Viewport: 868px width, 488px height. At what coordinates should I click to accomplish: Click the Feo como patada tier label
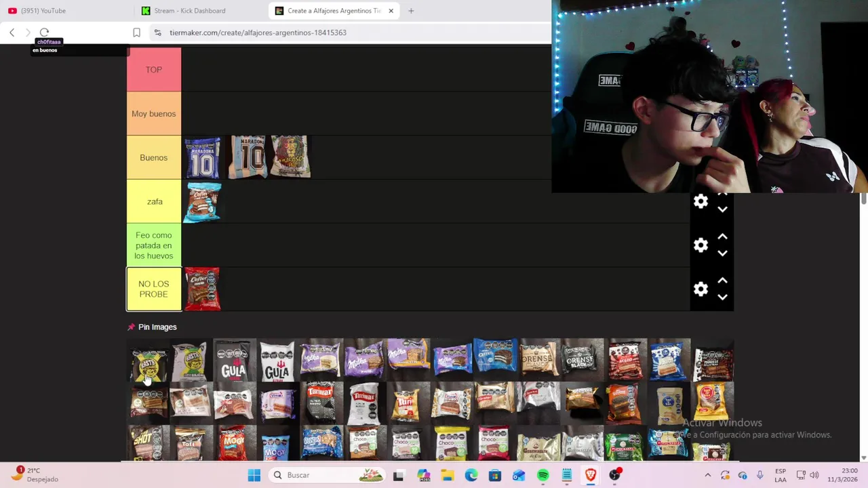click(154, 245)
